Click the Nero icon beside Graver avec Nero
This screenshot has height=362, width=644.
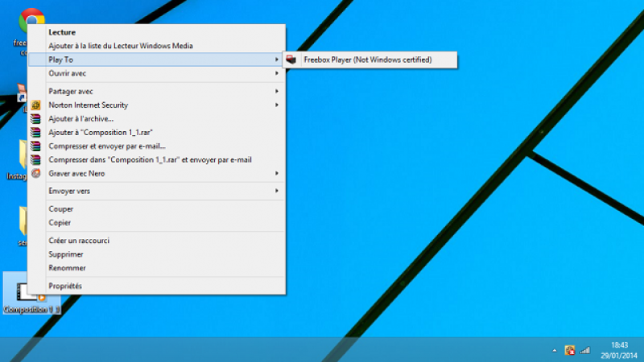35,173
